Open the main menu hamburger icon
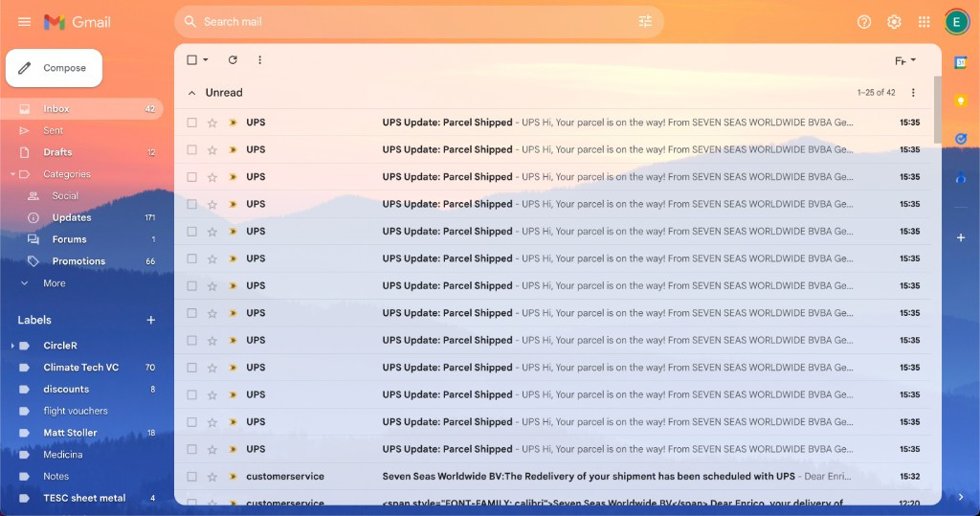Viewport: 980px width, 516px height. [24, 22]
